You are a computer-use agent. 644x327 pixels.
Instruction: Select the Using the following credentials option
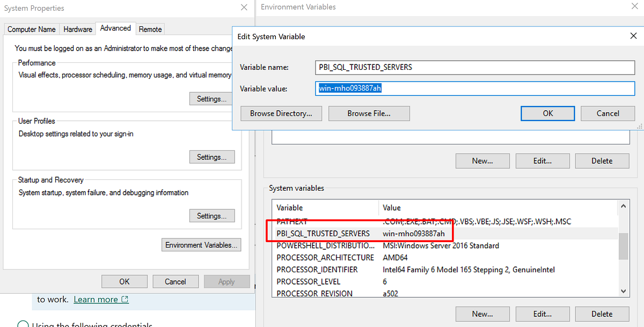coord(23,324)
